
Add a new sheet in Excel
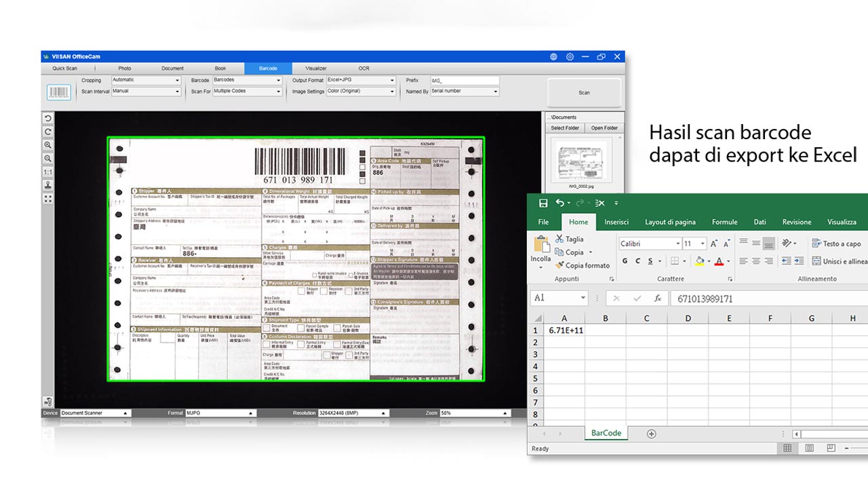click(x=651, y=434)
